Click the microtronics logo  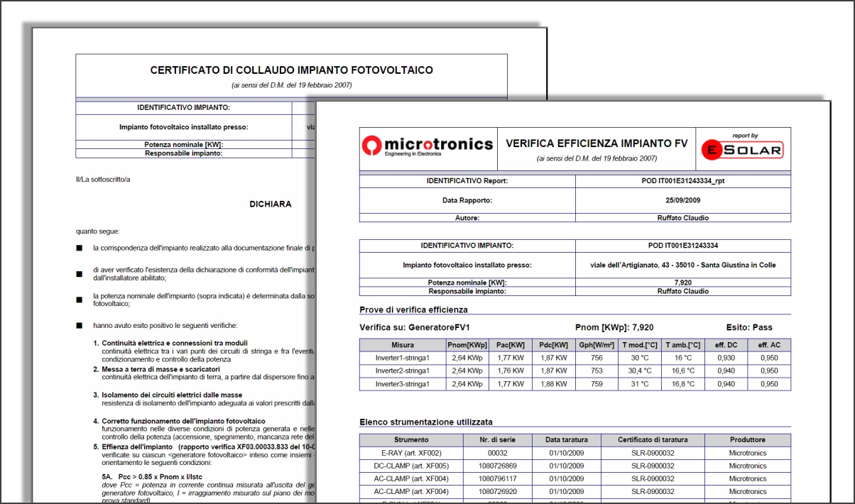click(x=427, y=146)
